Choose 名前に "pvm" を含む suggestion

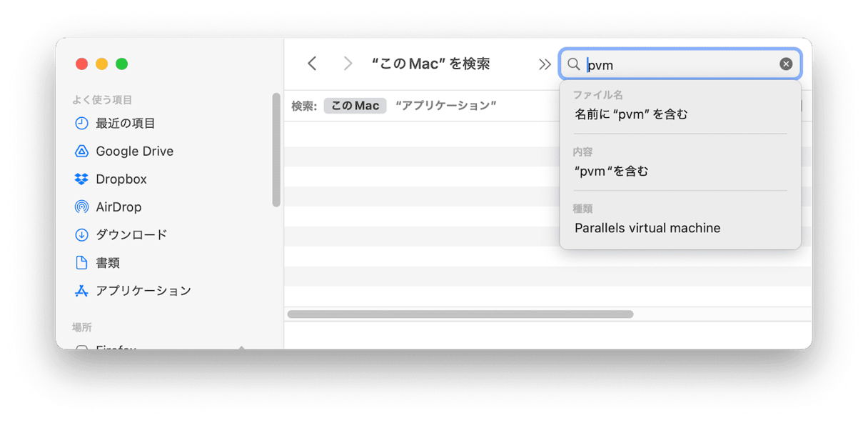point(631,114)
